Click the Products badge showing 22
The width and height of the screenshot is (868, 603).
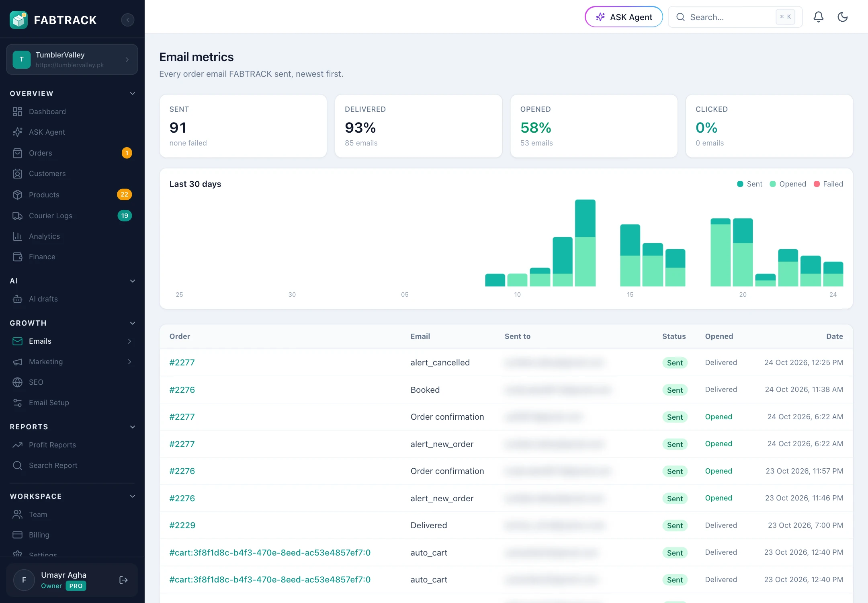(x=125, y=195)
